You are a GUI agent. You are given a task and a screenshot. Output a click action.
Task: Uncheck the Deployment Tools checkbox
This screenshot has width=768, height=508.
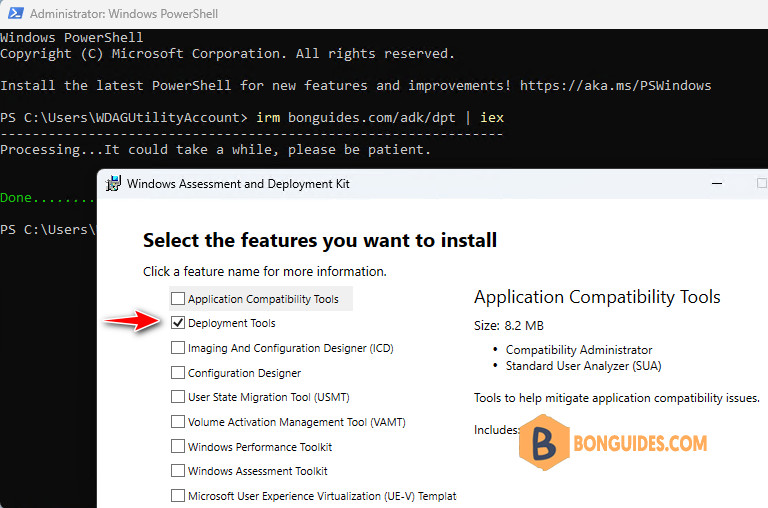178,323
